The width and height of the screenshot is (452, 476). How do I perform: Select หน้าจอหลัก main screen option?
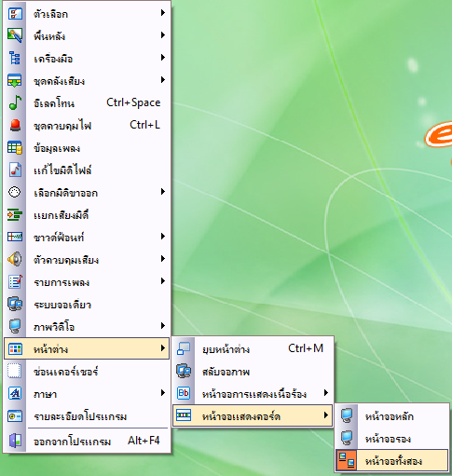click(392, 415)
